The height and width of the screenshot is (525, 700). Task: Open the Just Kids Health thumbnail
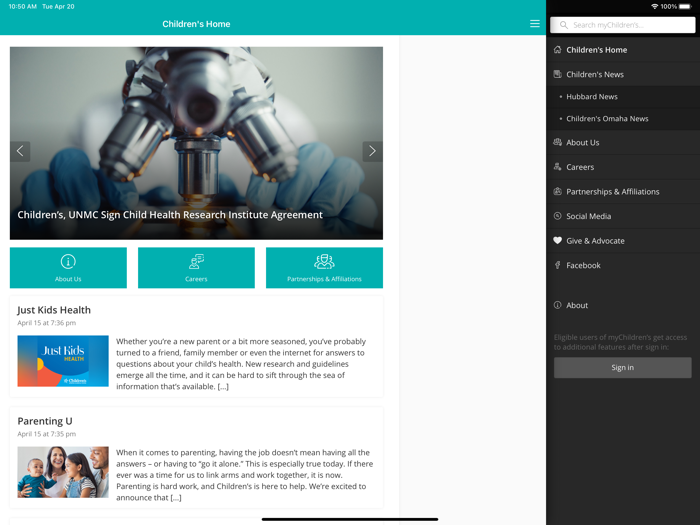(x=63, y=361)
